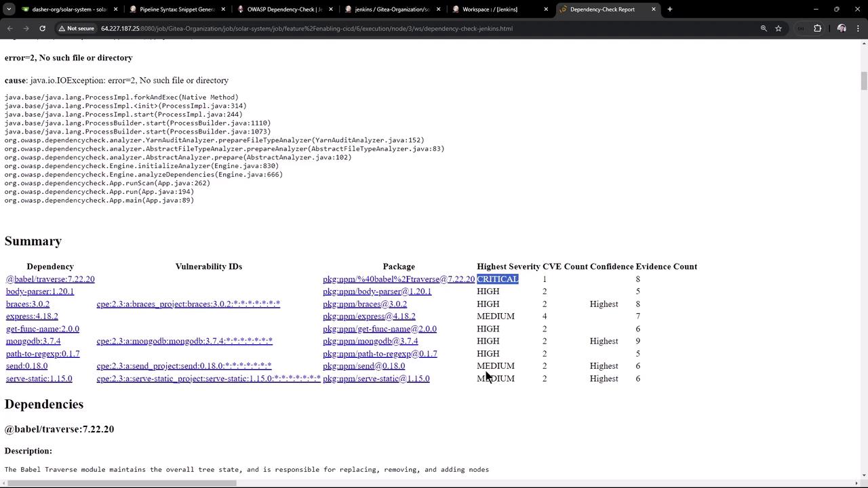Click the horizontal scrollbar thumb
Image resolution: width=868 pixels, height=488 pixels.
click(121, 483)
